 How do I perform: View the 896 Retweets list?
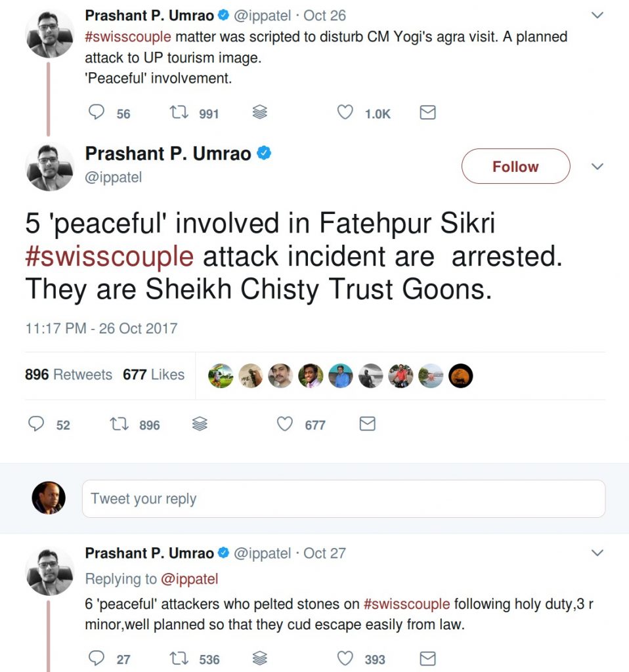click(68, 375)
